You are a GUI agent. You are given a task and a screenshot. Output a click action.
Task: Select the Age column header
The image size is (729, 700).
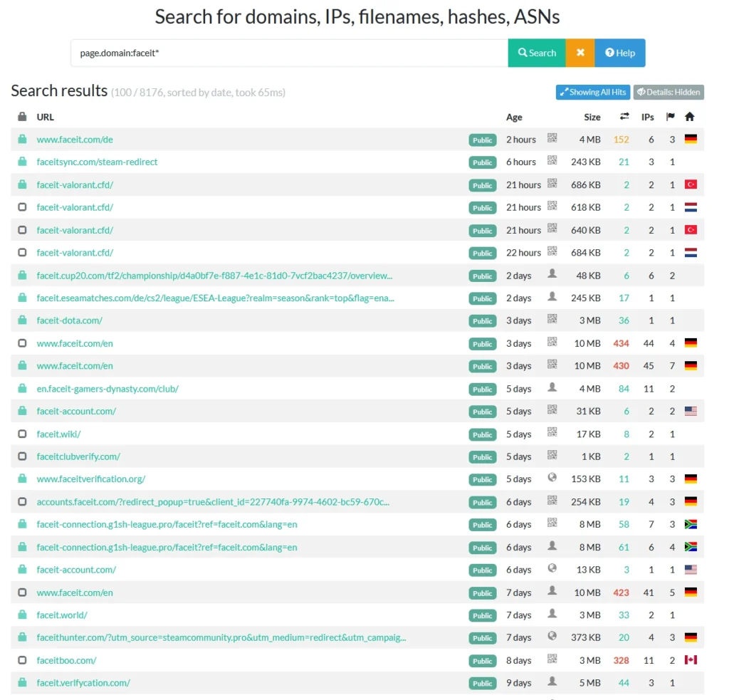(514, 117)
